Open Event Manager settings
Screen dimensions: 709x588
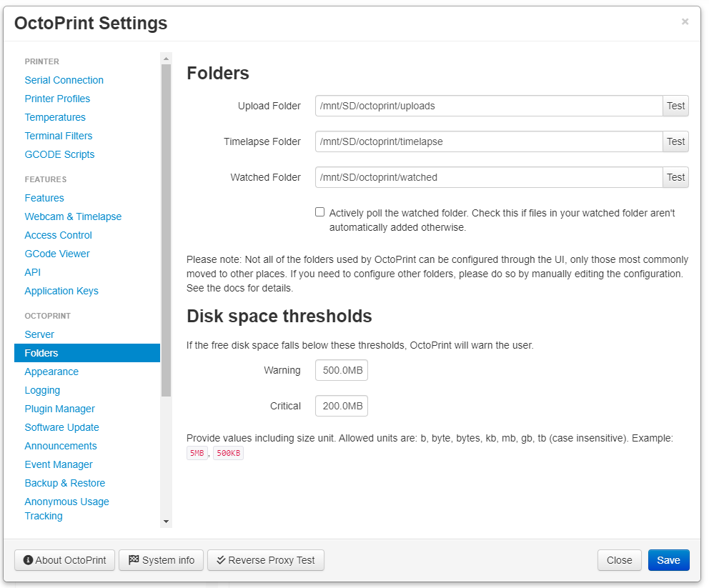[x=59, y=464]
